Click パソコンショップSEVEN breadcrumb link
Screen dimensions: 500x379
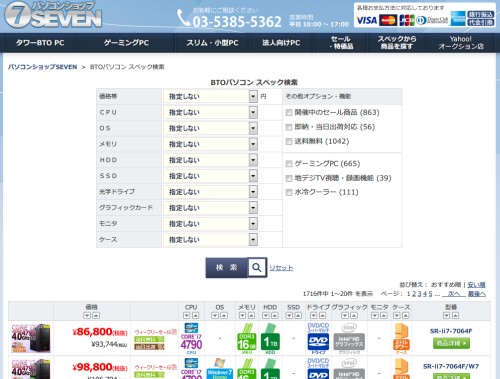42,67
